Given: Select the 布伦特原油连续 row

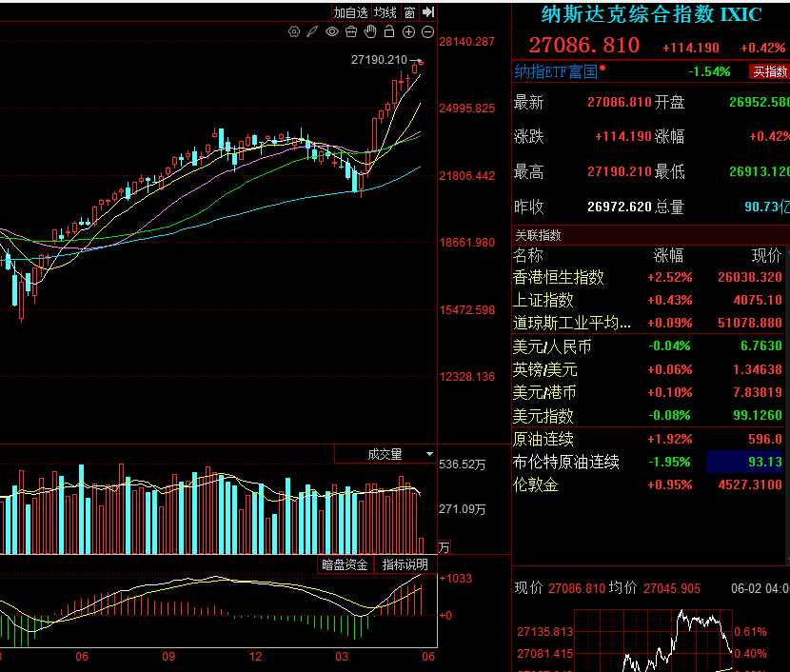Looking at the screenshot, I should tap(648, 462).
